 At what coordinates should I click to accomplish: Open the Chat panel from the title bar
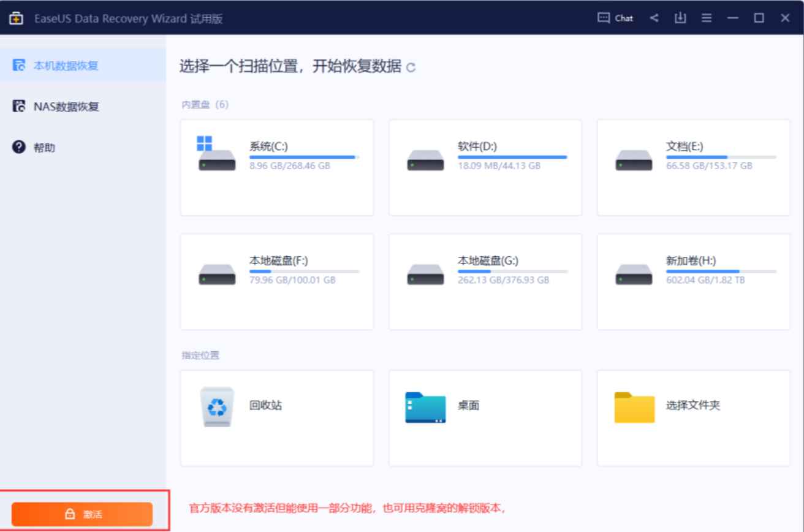point(615,18)
